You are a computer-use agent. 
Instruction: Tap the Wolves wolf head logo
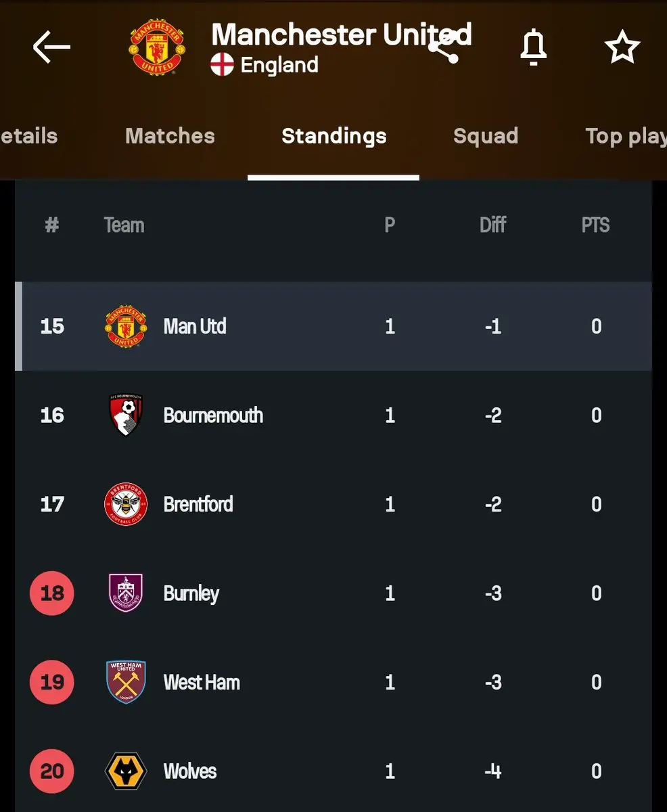pos(126,771)
